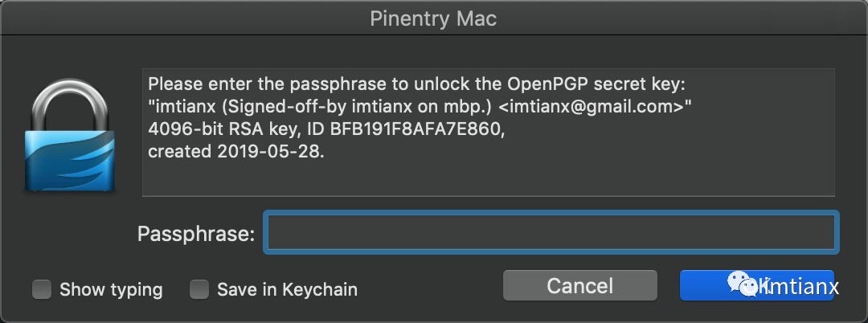Tick the Save in Keychain checkbox
The width and height of the screenshot is (868, 323).
(199, 289)
